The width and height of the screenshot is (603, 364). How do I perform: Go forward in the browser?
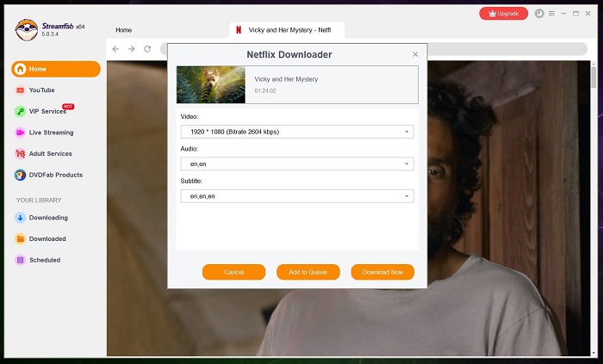point(132,49)
